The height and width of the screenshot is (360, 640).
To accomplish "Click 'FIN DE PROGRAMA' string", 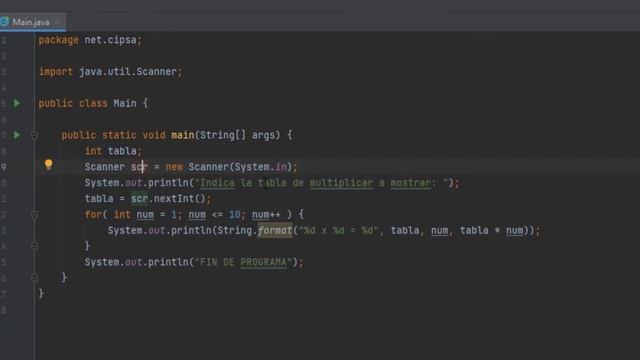I will 243,262.
